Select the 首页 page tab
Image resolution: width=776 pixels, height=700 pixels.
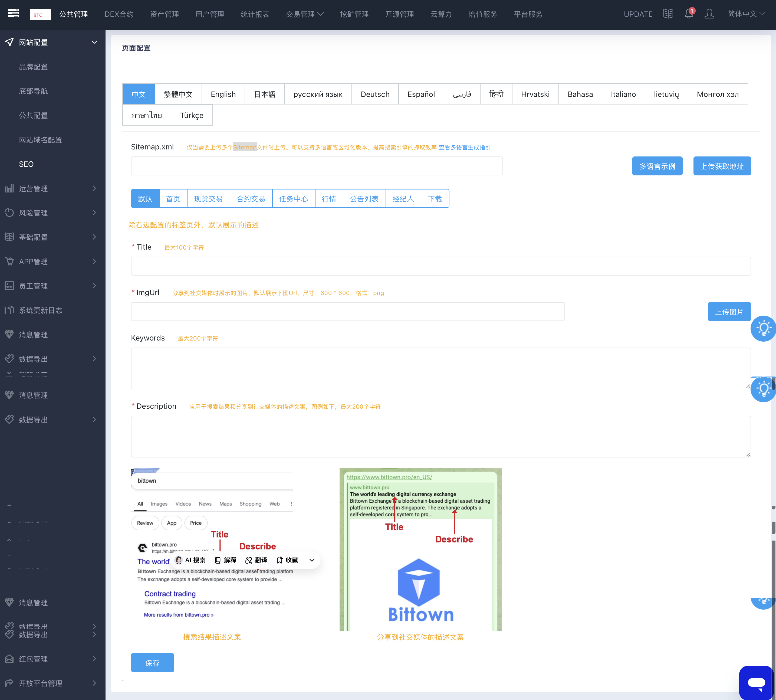(173, 198)
